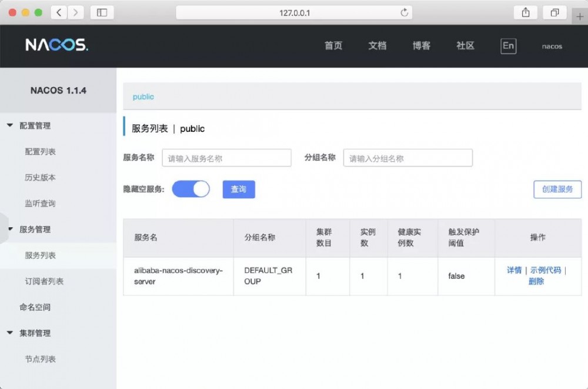The width and height of the screenshot is (588, 389).
Task: Collapse the 服务管理 section arrow
Action: (10, 229)
